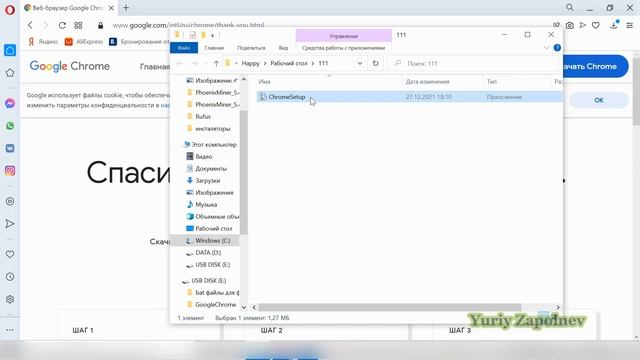The height and width of the screenshot is (360, 640).
Task: Open a new Opera tab with plus
Action: coord(126,8)
